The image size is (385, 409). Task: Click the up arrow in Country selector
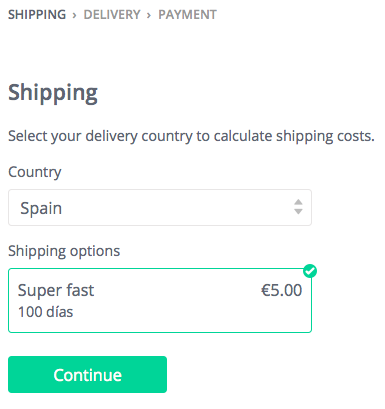(x=298, y=202)
